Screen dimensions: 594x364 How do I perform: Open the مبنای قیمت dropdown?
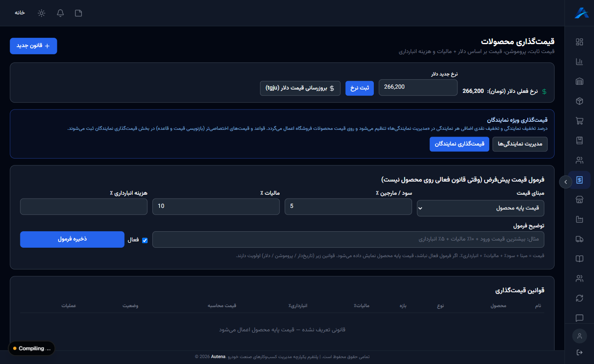tap(480, 208)
